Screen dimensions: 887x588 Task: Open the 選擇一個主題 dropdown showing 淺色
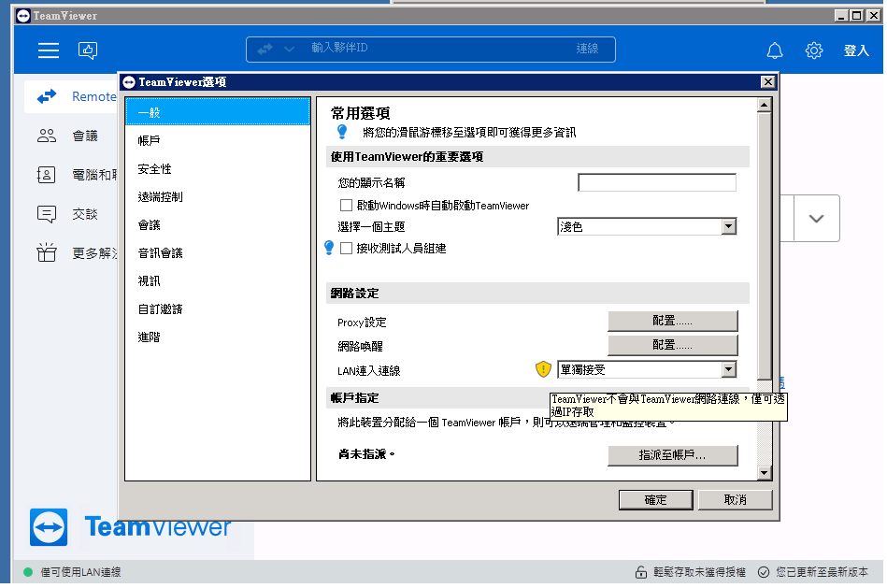coord(647,226)
